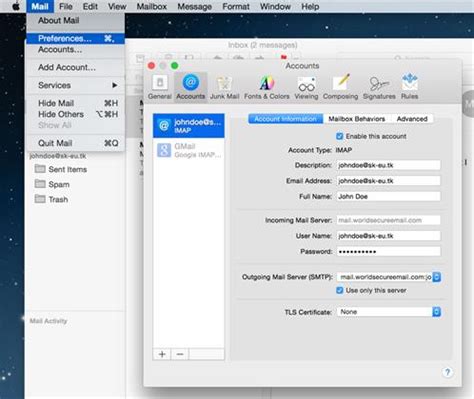Image resolution: width=474 pixels, height=399 pixels.
Task: Close the Accounts preferences window
Action: click(151, 66)
